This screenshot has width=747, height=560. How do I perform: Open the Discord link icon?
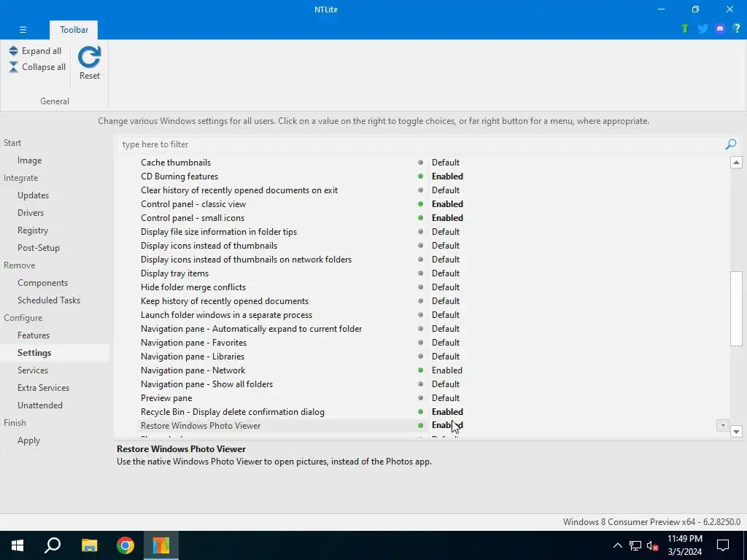pyautogui.click(x=720, y=28)
